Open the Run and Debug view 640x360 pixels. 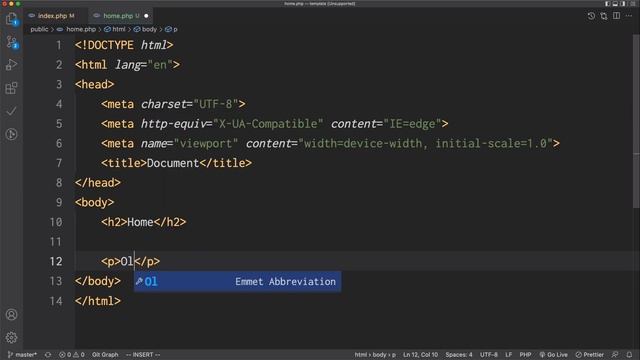point(11,65)
